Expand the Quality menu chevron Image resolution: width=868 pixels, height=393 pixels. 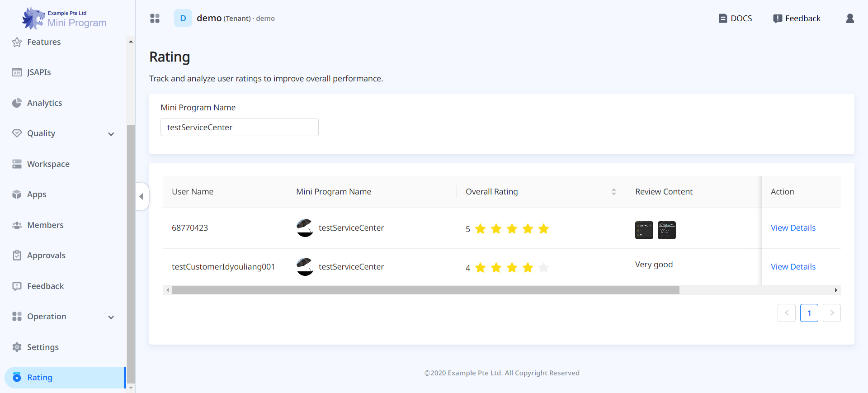[111, 134]
